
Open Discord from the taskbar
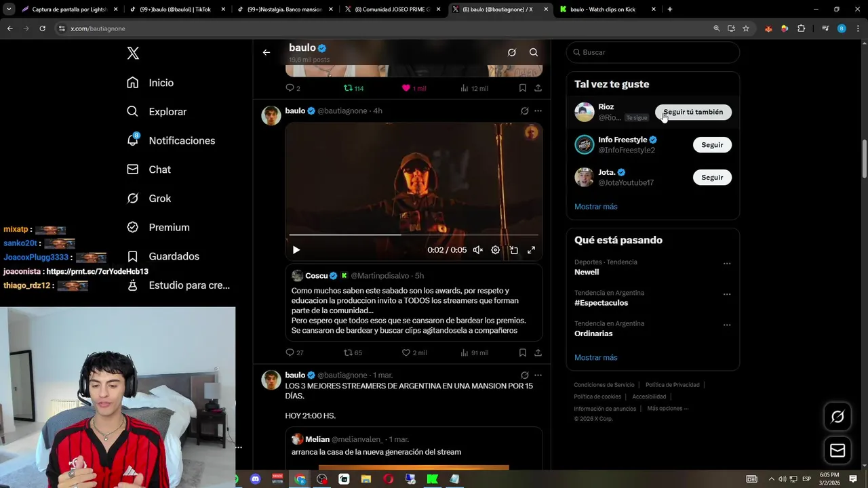tap(256, 479)
